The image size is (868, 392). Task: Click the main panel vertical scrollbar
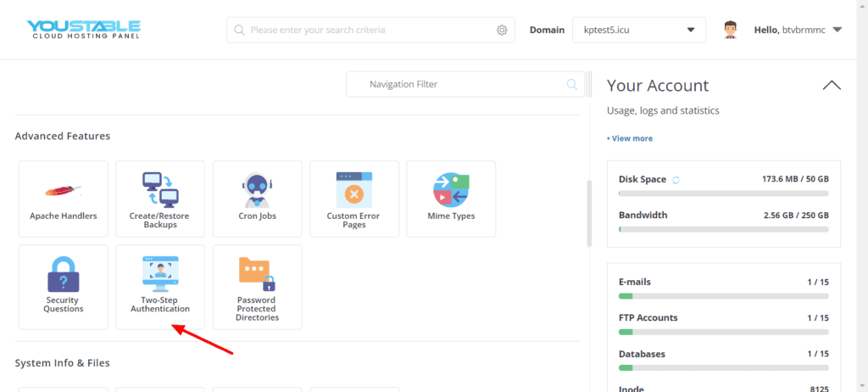[589, 212]
